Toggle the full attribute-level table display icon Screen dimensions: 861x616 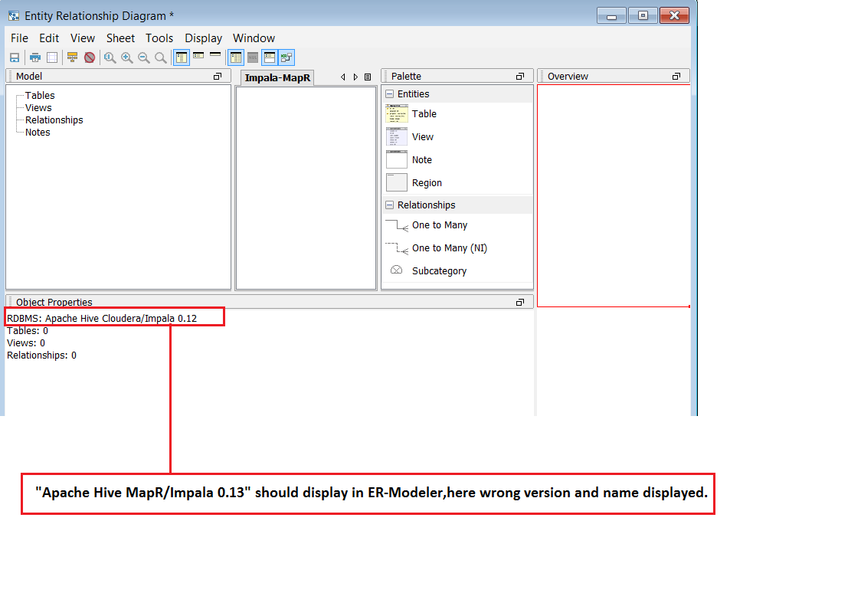tap(182, 57)
